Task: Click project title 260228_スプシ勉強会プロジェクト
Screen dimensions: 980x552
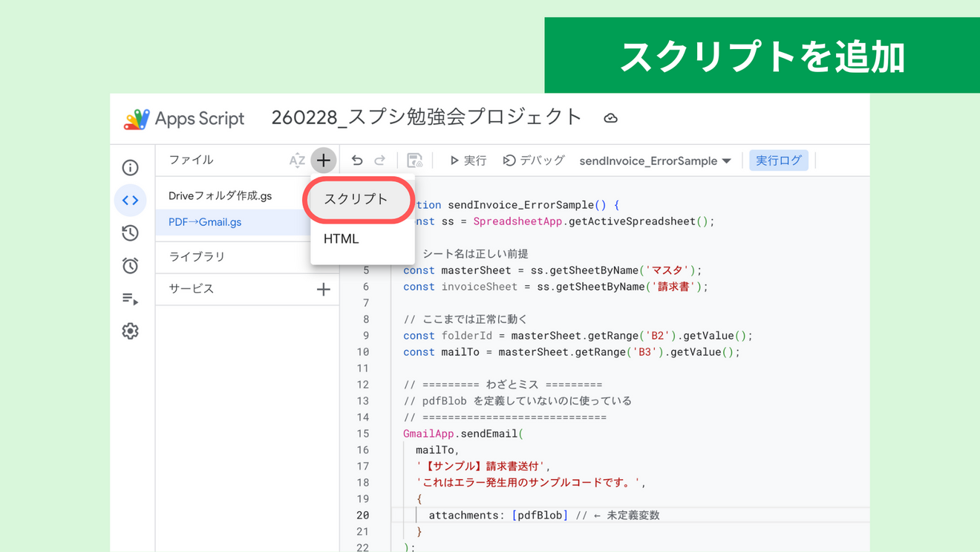Action: [x=426, y=118]
